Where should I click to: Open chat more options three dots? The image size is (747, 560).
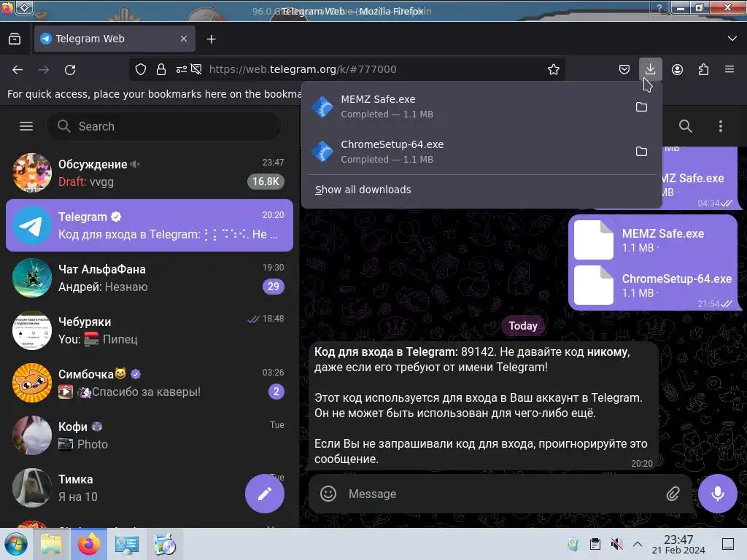[x=720, y=126]
